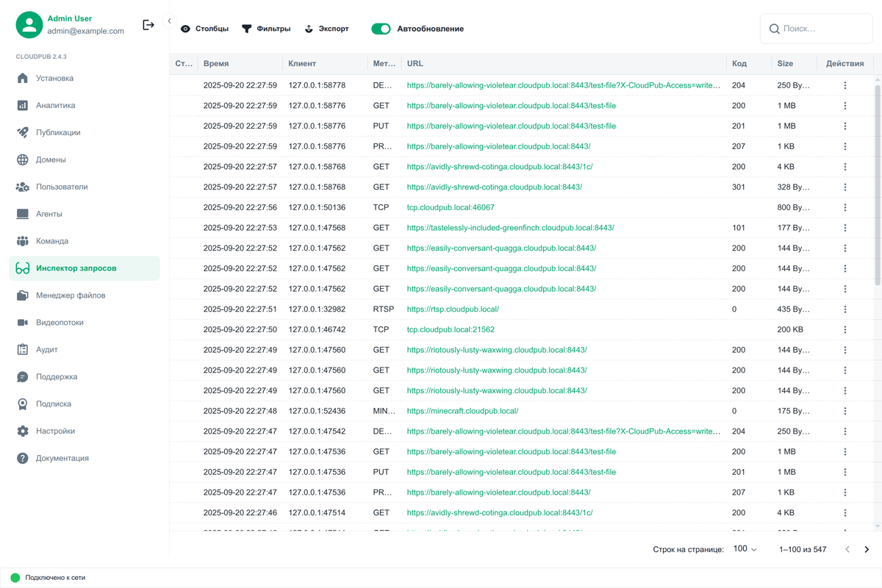
Task: Disable the Автообновление toggle switch
Action: (x=381, y=29)
